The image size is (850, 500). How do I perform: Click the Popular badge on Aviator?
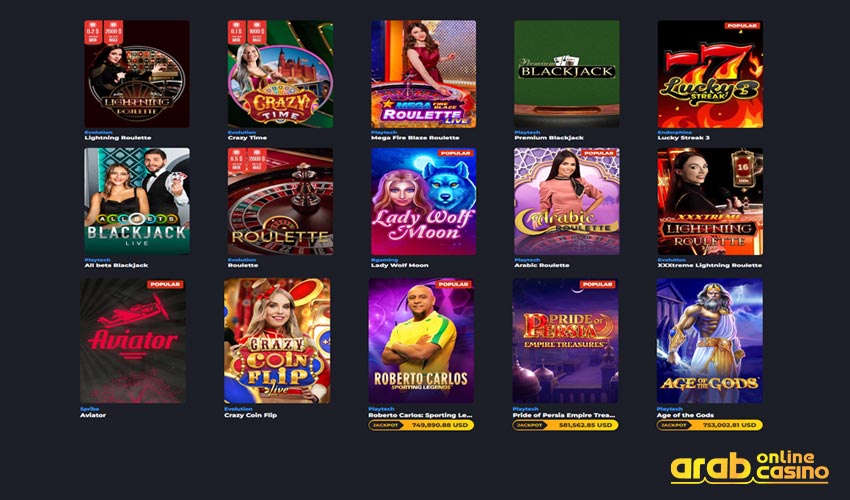pos(165,284)
